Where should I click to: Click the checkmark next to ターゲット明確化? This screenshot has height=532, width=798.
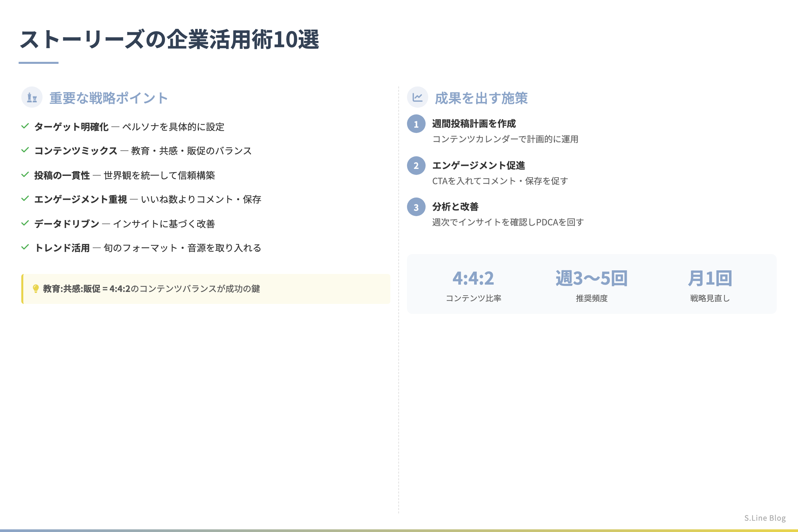(x=25, y=126)
